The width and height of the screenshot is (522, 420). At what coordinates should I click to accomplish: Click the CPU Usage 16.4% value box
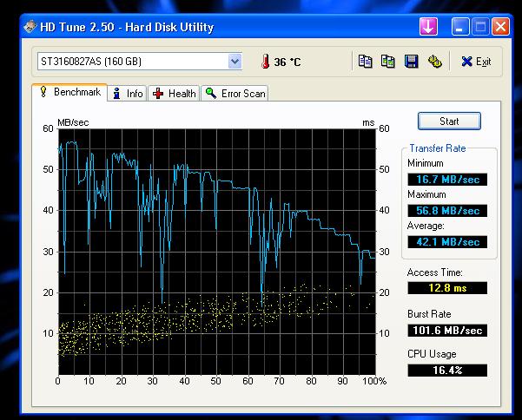[446, 371]
